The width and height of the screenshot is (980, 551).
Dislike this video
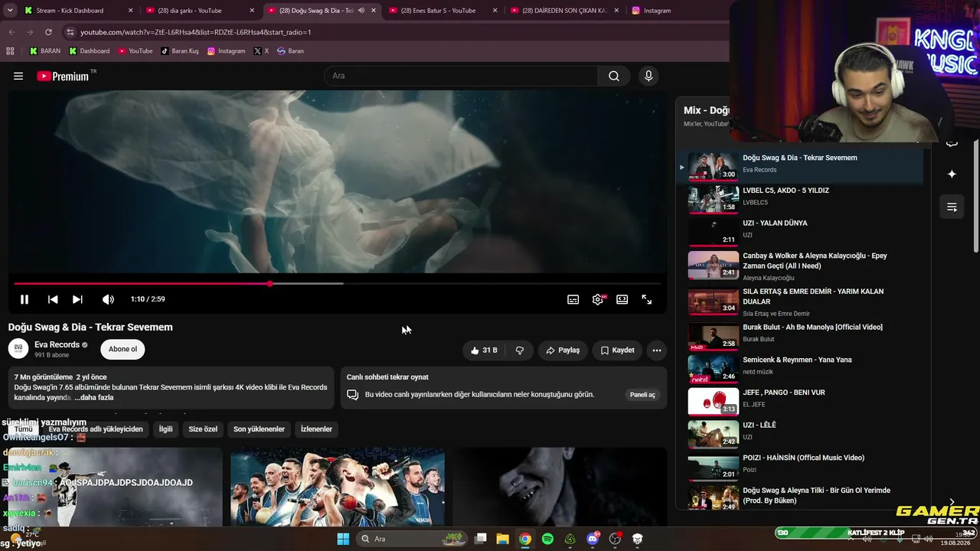[x=520, y=350]
